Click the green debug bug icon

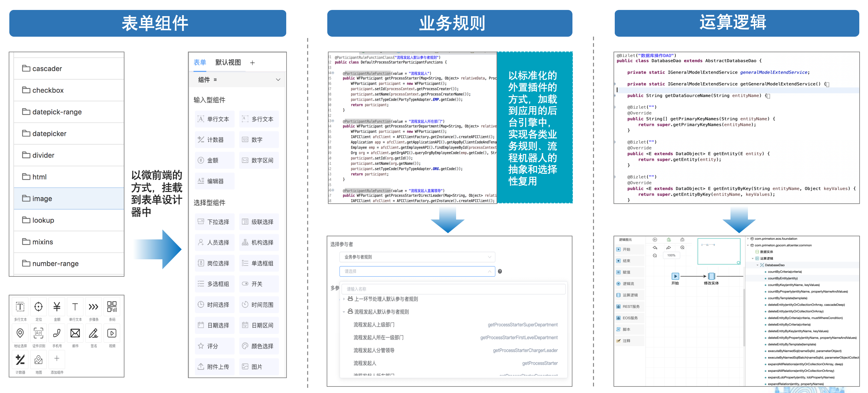[x=669, y=239]
